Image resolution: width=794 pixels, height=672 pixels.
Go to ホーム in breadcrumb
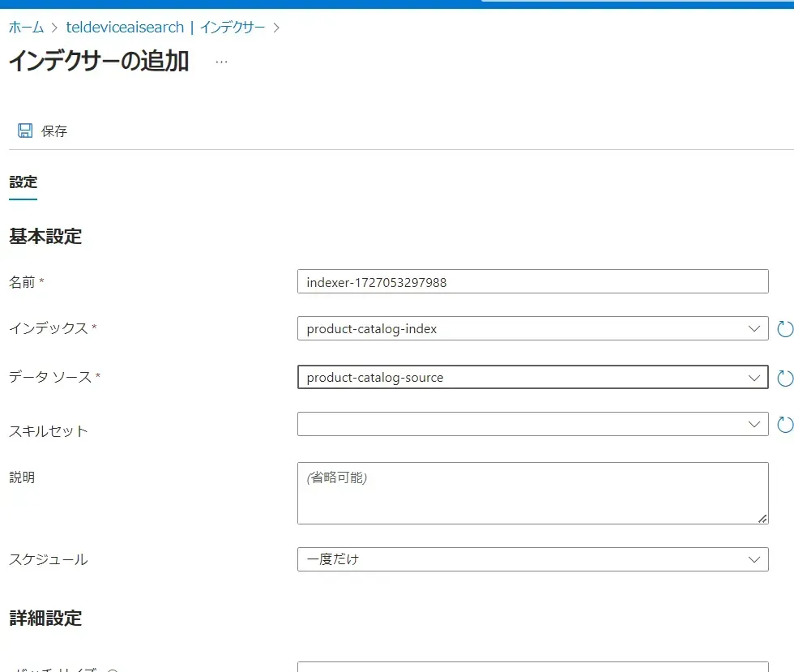pos(26,28)
